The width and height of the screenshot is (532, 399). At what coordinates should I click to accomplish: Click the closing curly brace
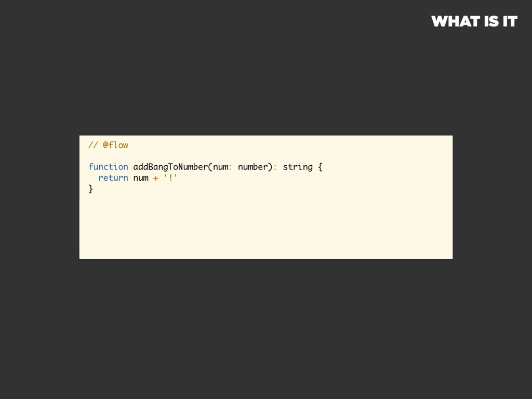90,189
